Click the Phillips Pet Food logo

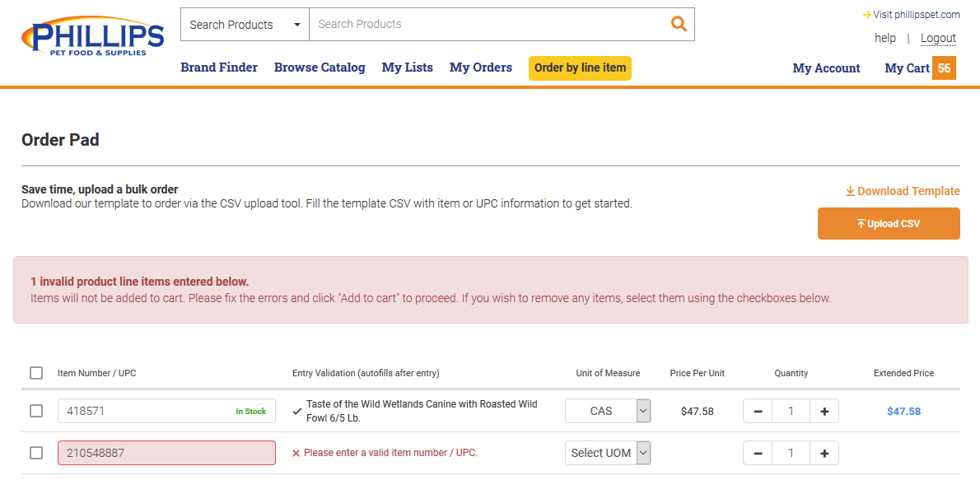click(x=92, y=39)
